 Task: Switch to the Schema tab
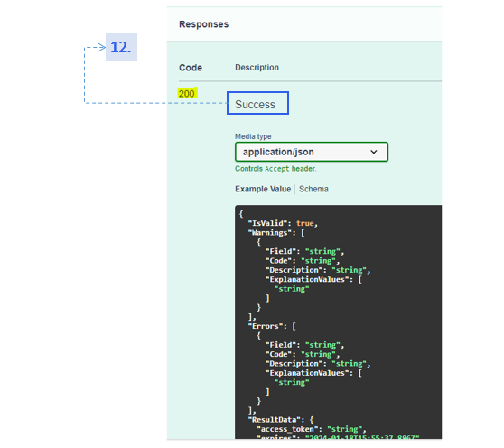point(313,189)
